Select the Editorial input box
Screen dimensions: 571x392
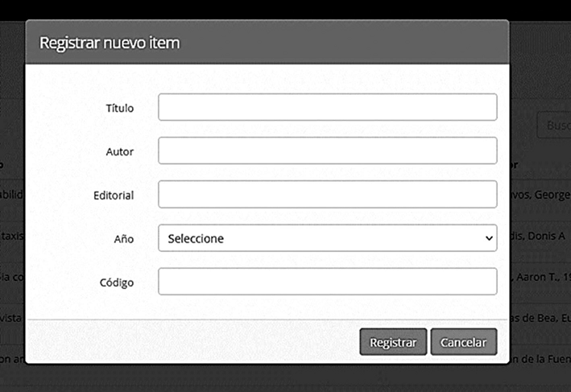pos(327,194)
